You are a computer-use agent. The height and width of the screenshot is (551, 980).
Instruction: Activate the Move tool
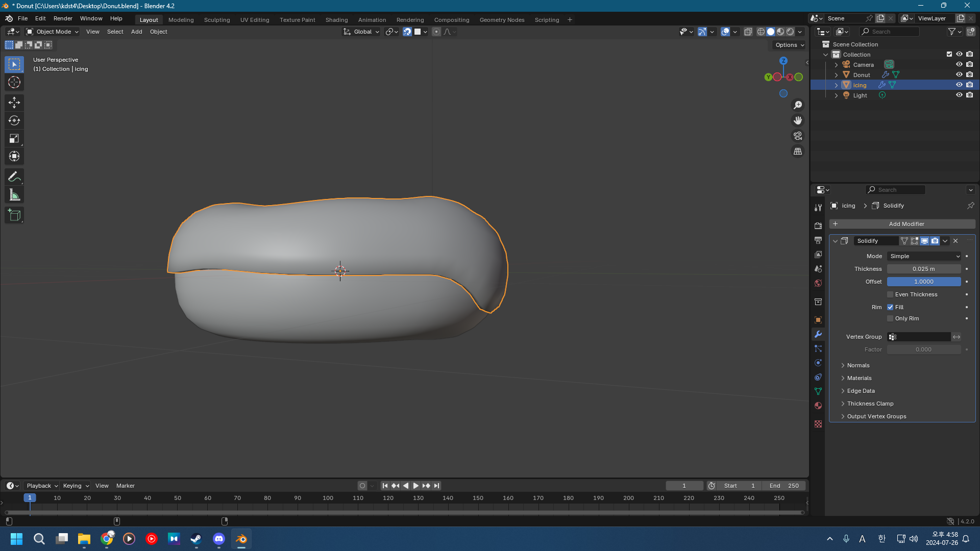(14, 103)
